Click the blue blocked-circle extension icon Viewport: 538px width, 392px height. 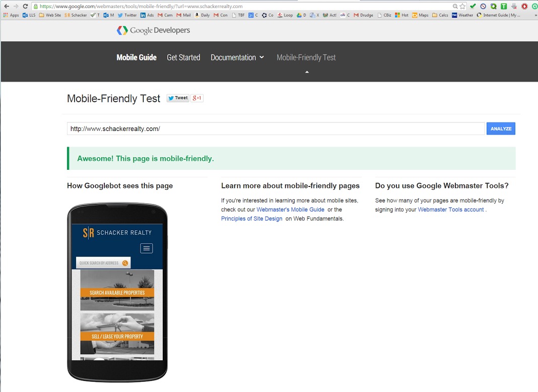pos(483,6)
